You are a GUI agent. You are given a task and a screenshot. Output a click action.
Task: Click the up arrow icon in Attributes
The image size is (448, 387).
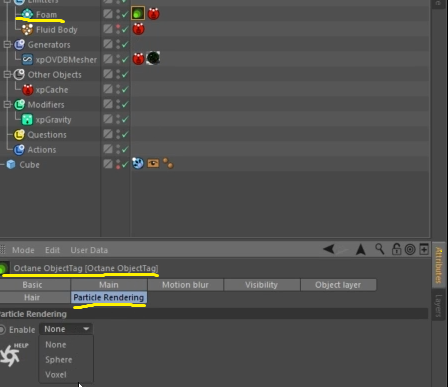point(361,249)
